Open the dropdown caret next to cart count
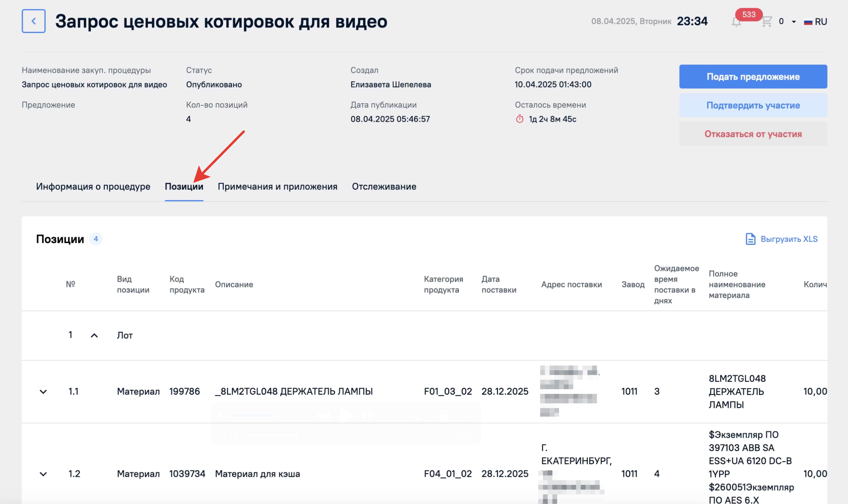 coord(794,22)
